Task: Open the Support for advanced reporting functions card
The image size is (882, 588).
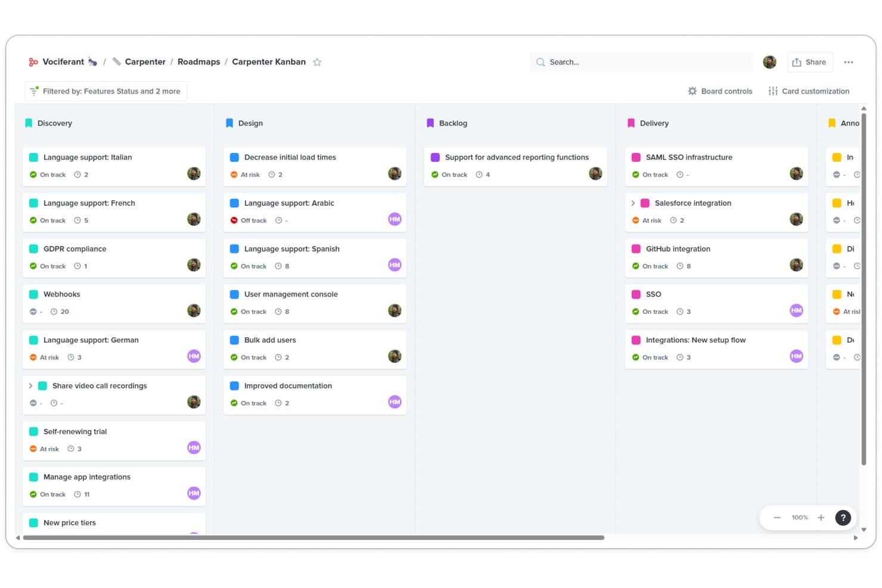Action: tap(515, 166)
